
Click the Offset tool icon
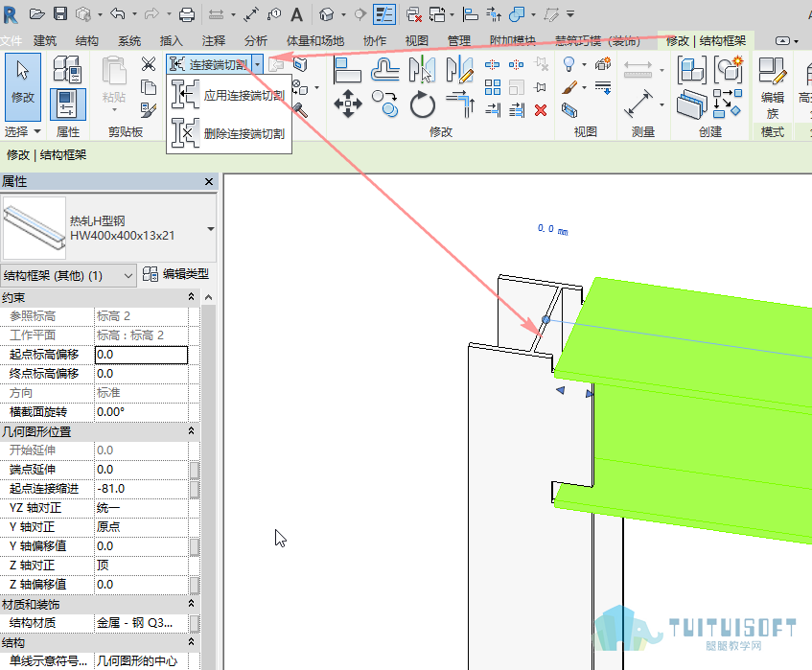click(384, 70)
